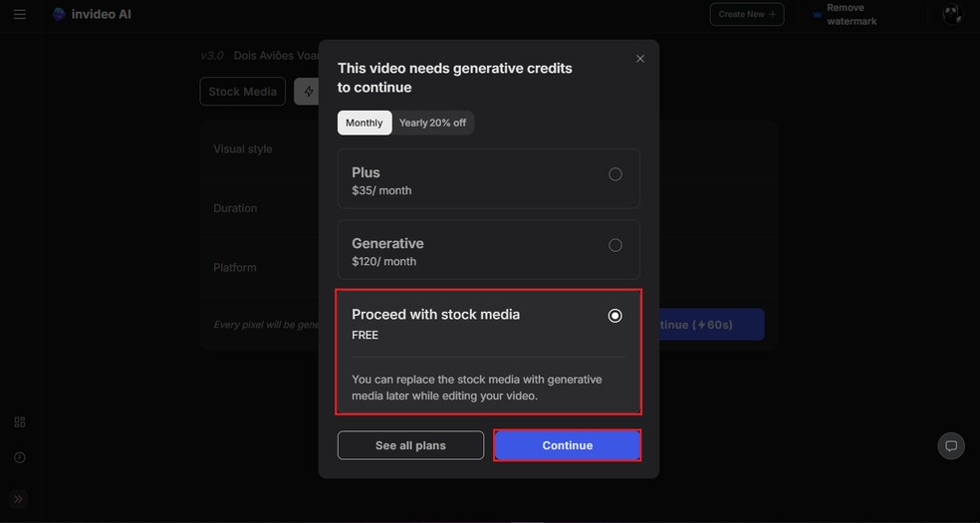
Task: Open the hamburger menu icon
Action: click(x=20, y=15)
